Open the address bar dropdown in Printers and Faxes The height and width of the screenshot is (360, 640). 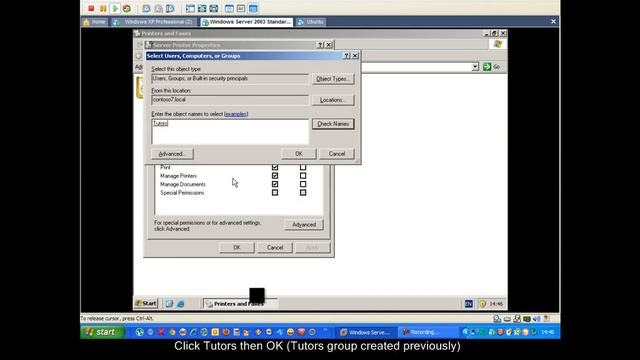click(475, 67)
